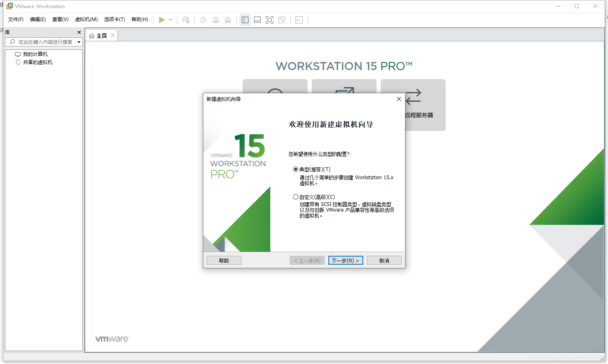Click the search magnifier icon in library
This screenshot has height=364, width=608.
(12, 42)
